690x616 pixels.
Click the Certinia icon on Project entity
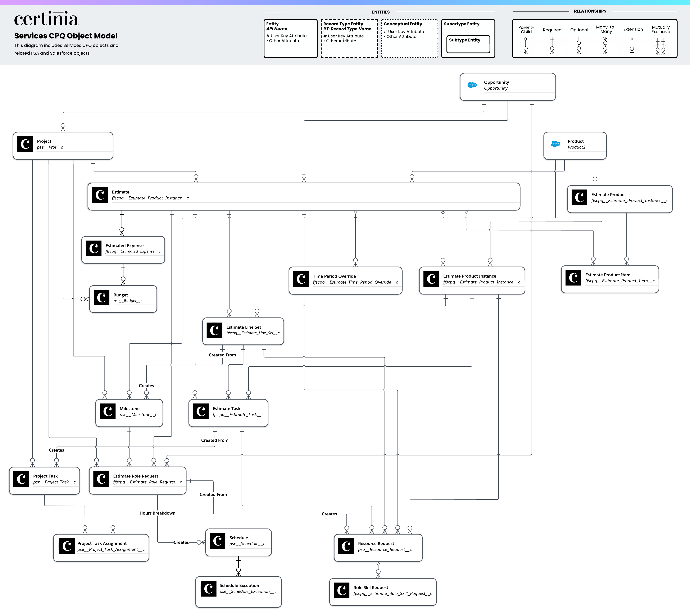(x=25, y=144)
